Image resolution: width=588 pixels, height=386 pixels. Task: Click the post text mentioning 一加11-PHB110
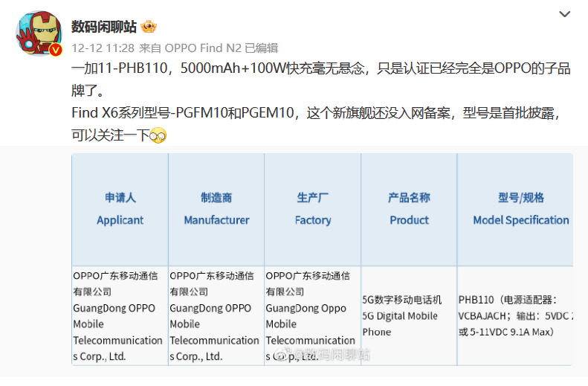point(321,79)
